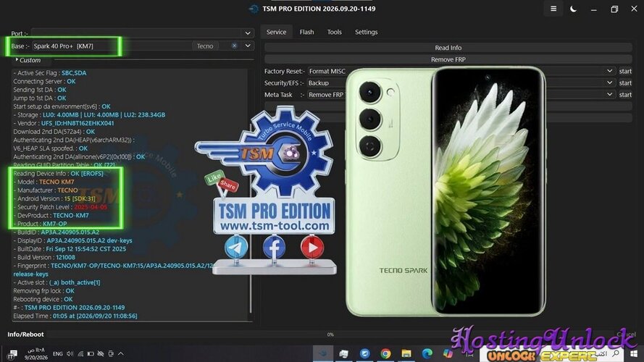Open Google Chrome from the taskbar

tap(385, 353)
